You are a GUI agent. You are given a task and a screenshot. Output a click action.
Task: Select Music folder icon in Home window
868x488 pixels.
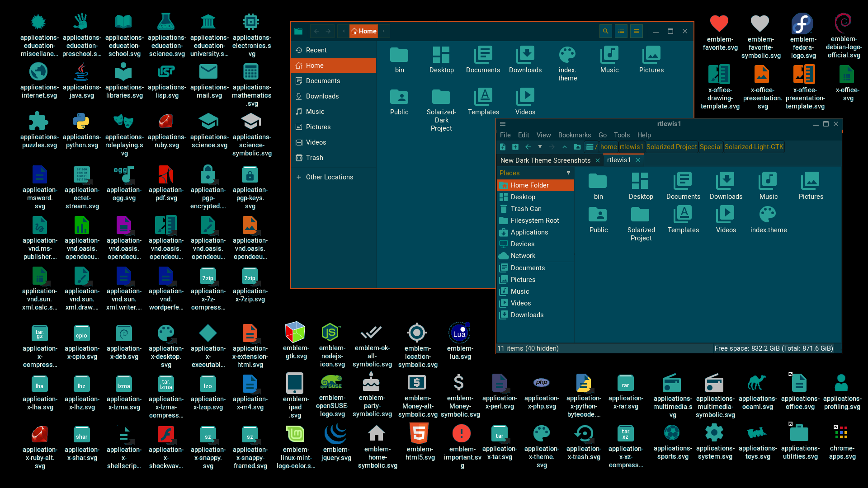pos(609,60)
